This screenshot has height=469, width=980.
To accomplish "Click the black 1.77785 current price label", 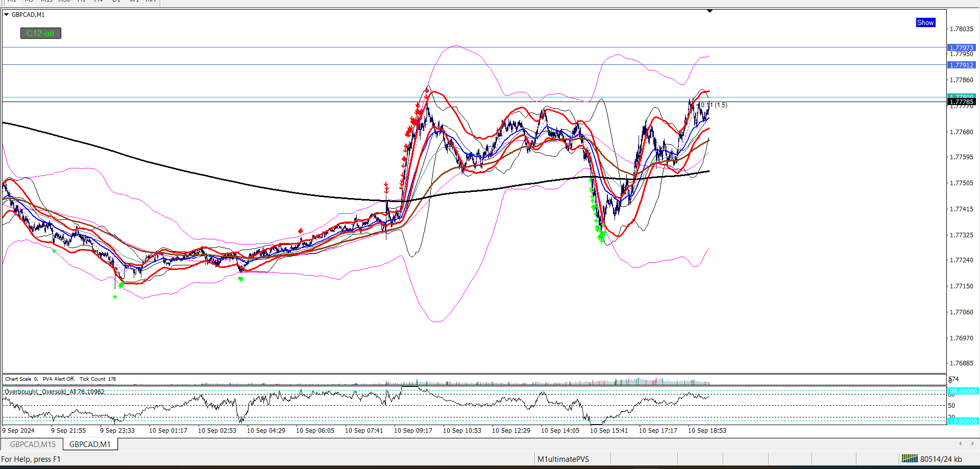I will tap(962, 102).
